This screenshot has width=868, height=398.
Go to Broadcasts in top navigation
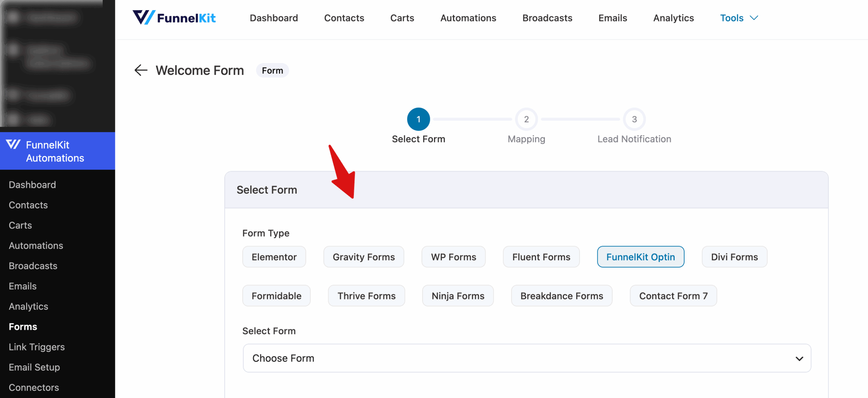pos(547,18)
